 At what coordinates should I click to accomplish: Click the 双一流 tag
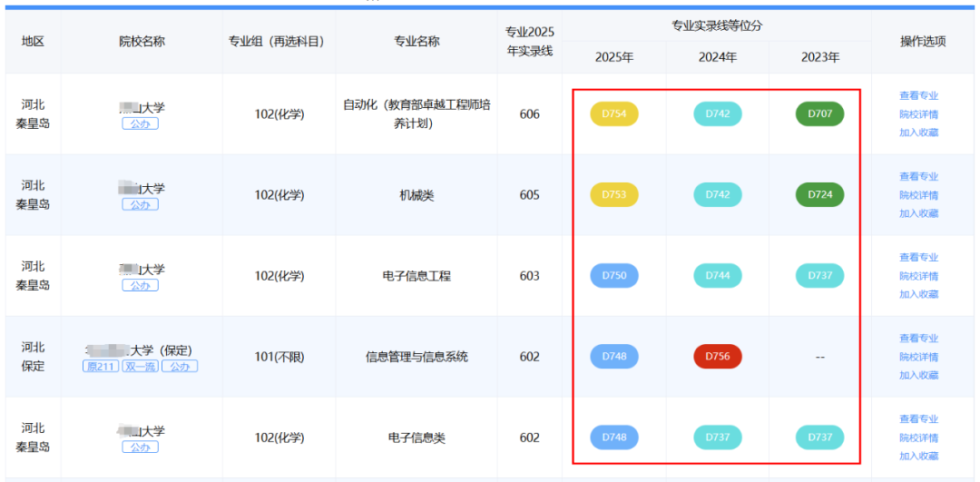tap(141, 367)
